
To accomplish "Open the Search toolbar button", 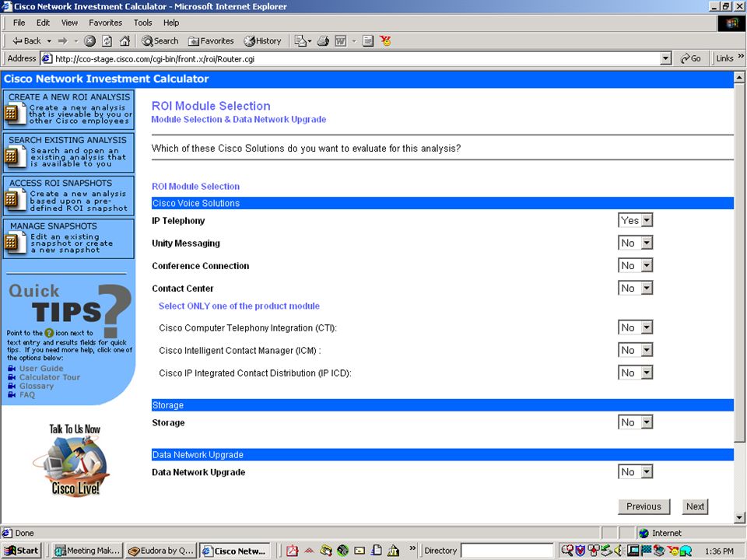I will click(160, 41).
